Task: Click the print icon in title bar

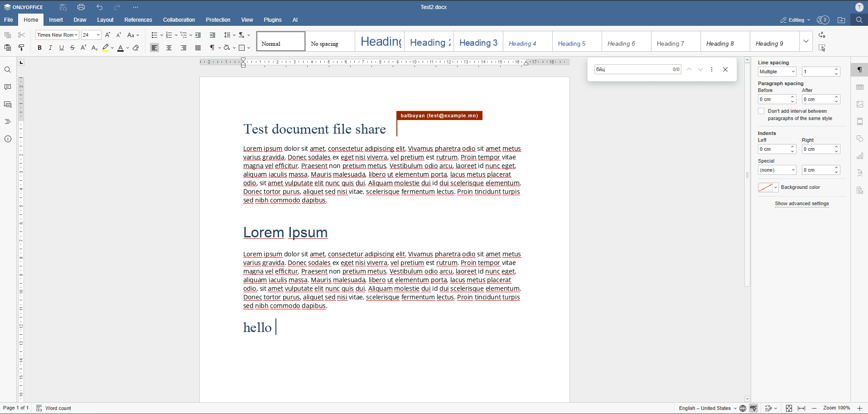Action: pos(81,7)
